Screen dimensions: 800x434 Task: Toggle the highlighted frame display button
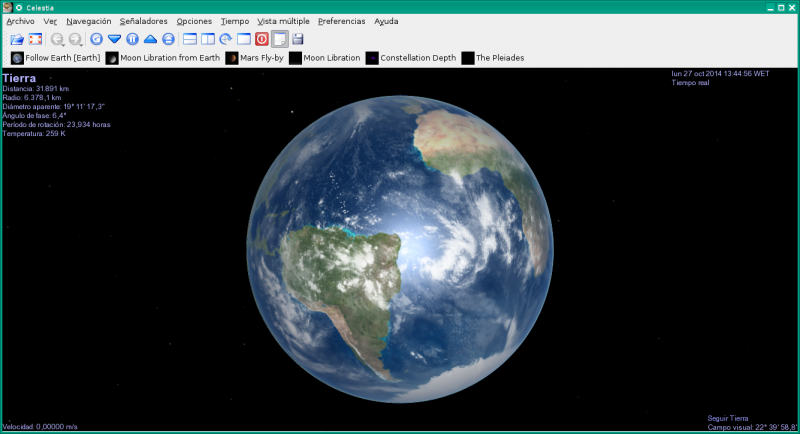coord(280,39)
